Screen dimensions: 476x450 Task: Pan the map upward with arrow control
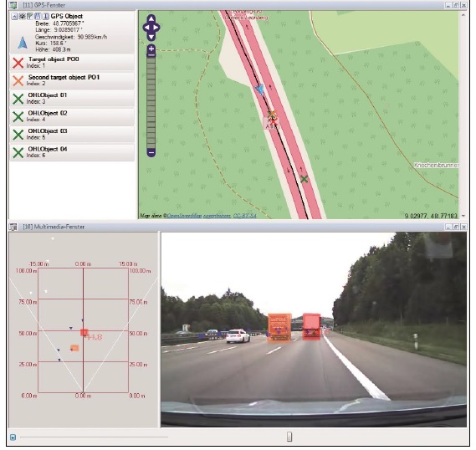[x=151, y=18]
